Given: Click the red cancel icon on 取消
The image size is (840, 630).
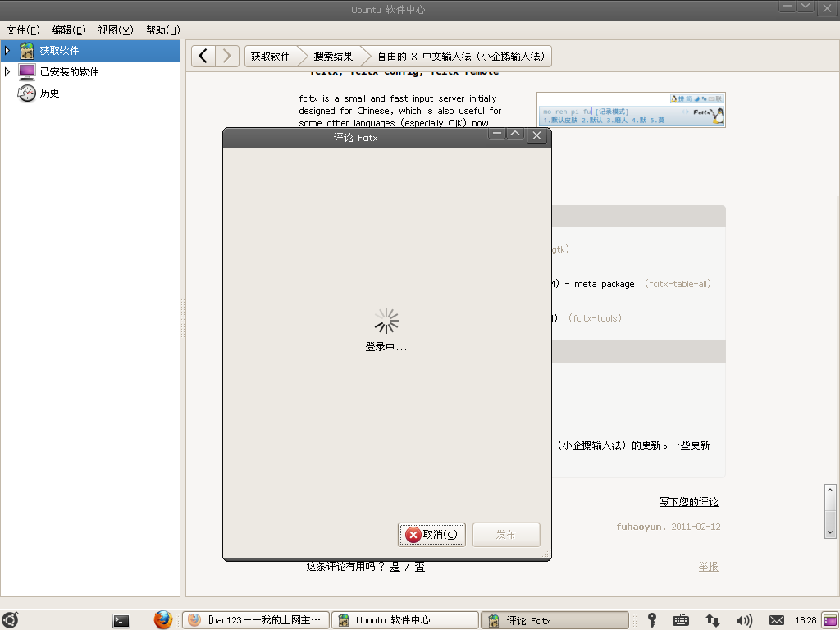Looking at the screenshot, I should coord(413,535).
